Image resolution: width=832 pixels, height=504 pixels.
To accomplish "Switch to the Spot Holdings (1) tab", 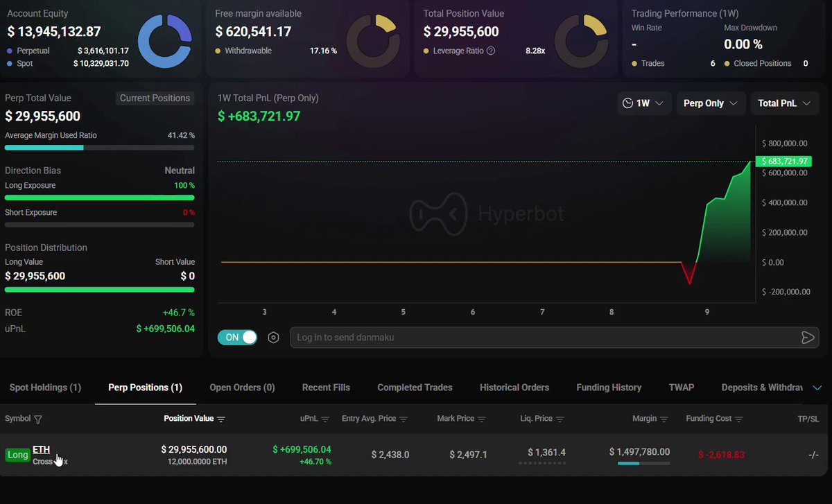I will [x=45, y=388].
